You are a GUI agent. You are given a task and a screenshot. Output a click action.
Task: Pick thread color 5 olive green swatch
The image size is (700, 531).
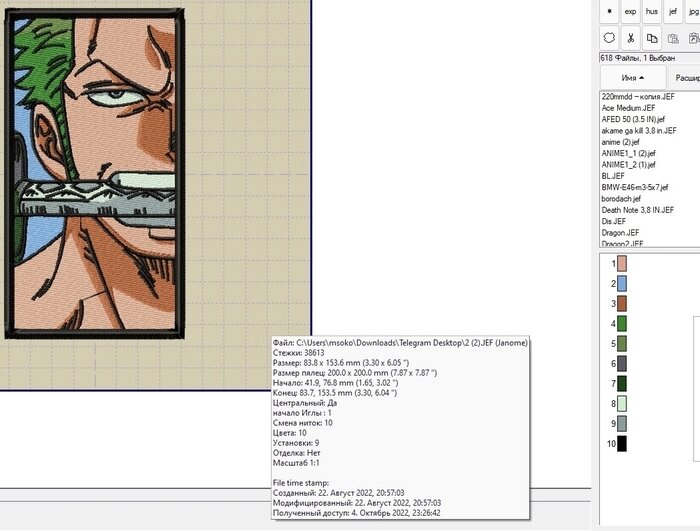[x=621, y=343]
